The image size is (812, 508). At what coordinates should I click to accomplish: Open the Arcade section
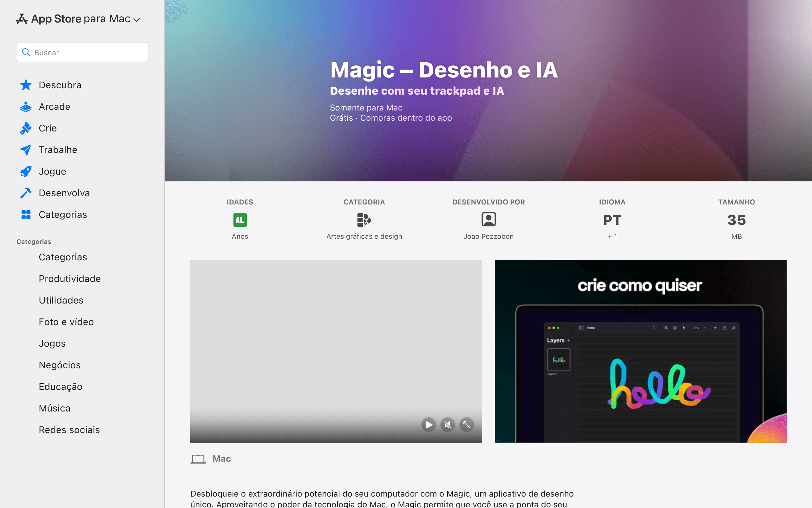click(x=54, y=106)
